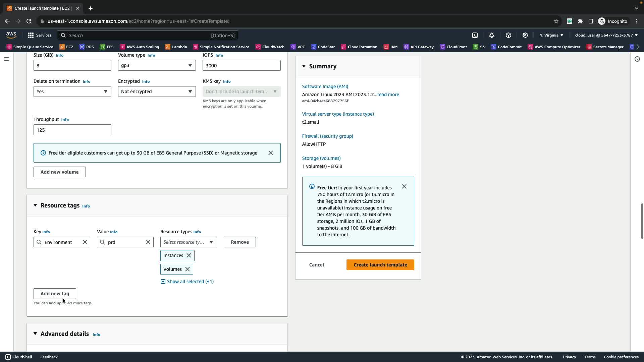Click Show all selected resource types link

(190, 282)
